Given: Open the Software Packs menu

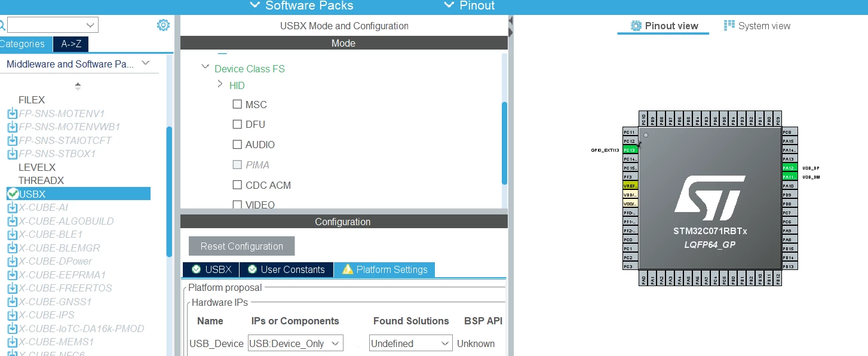Looking at the screenshot, I should [x=302, y=6].
